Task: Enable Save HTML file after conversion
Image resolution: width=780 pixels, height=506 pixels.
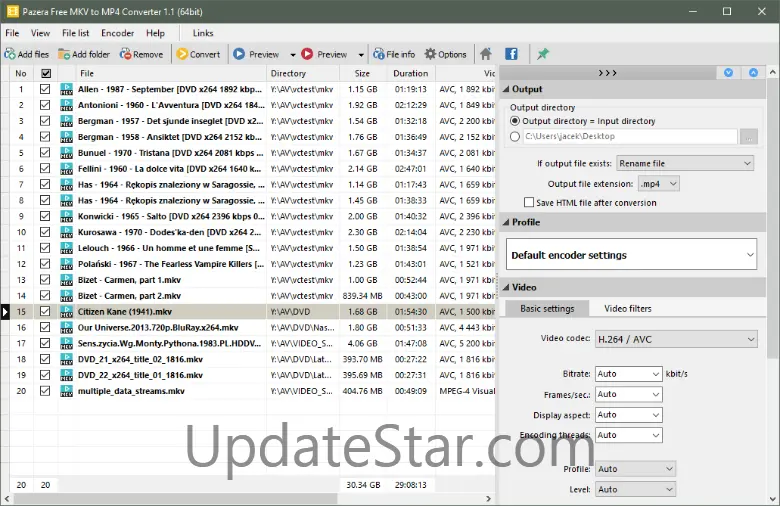Action: pos(529,202)
